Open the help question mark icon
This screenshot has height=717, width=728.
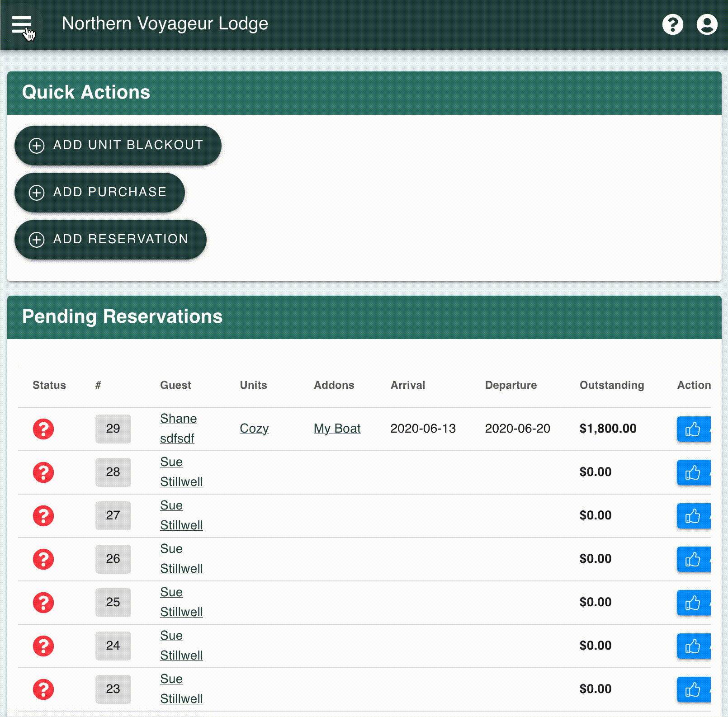click(672, 24)
